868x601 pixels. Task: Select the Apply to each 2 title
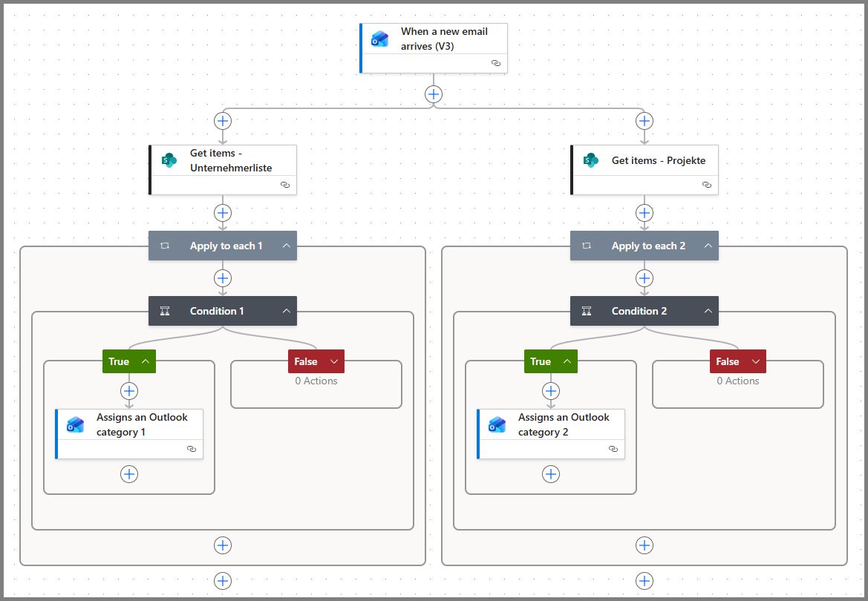648,246
